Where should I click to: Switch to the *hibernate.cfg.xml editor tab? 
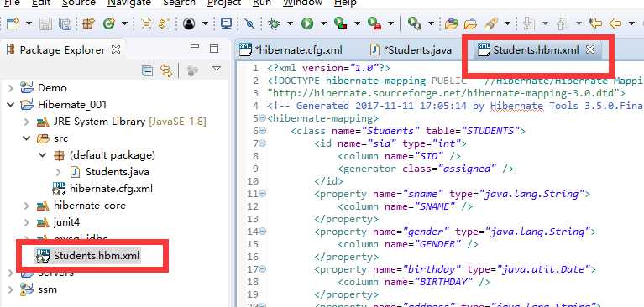tap(291, 50)
